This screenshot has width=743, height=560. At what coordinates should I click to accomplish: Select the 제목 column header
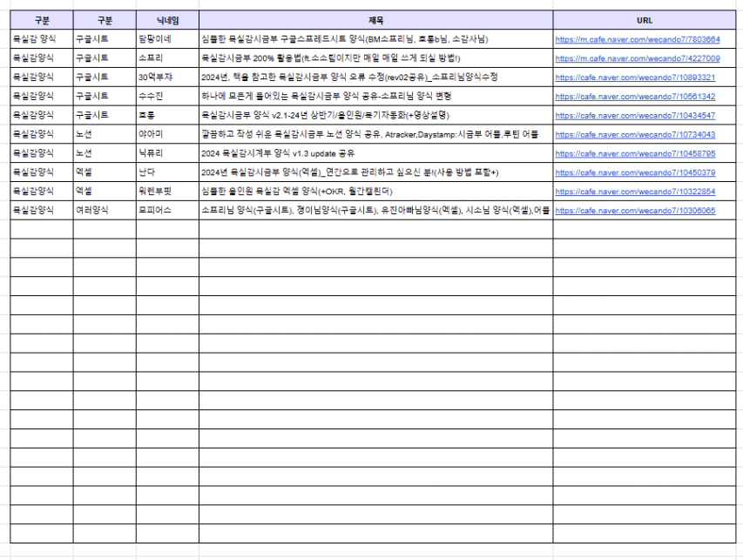375,20
